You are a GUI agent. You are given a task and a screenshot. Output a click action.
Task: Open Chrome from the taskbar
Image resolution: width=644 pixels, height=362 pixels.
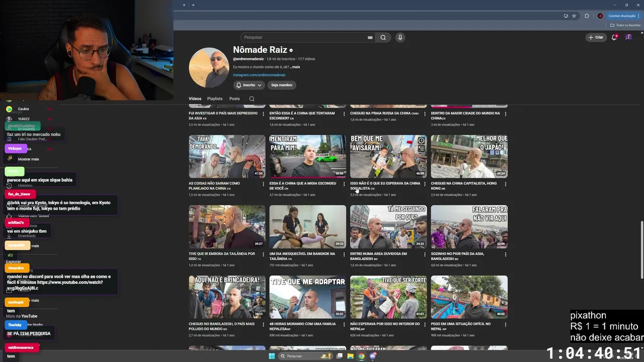point(361,356)
